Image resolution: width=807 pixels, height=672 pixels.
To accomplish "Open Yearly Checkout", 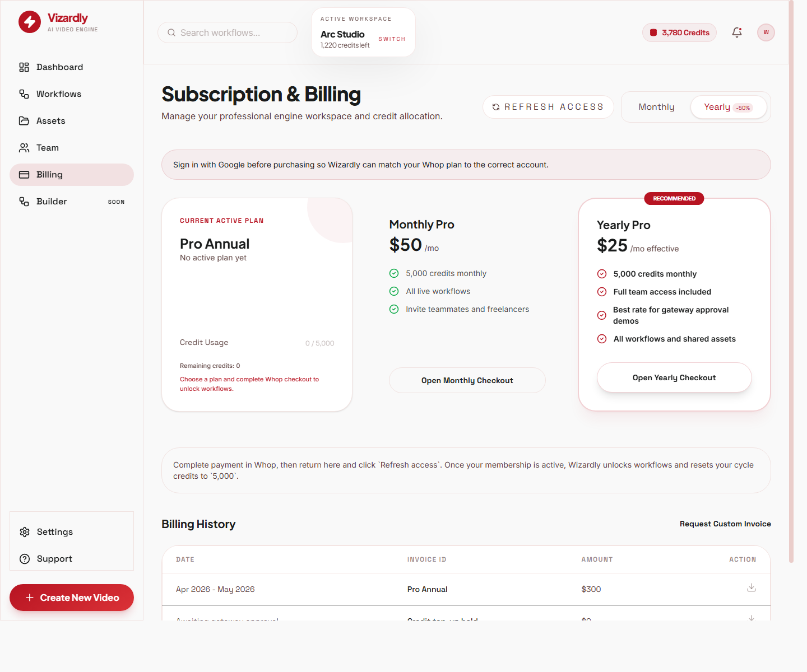I will coord(674,377).
